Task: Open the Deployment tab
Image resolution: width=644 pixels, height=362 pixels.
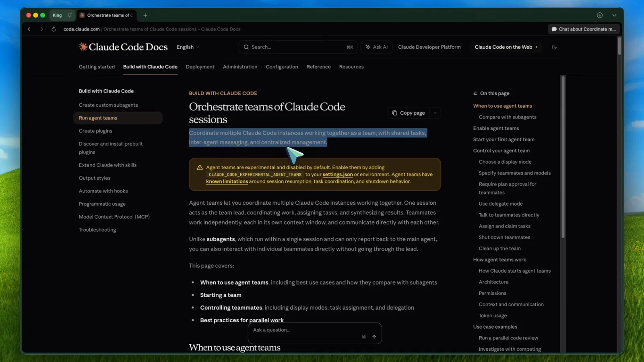Action: pos(200,67)
